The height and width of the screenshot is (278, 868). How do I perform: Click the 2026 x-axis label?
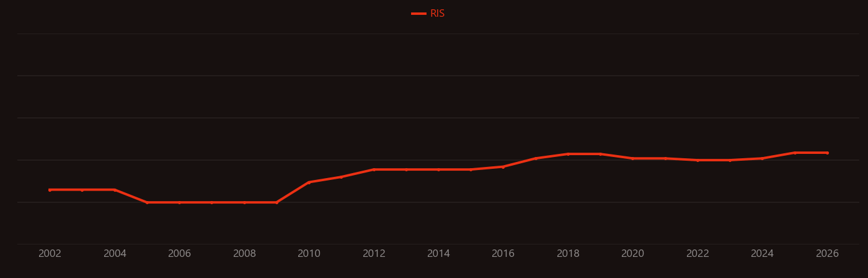(827, 254)
